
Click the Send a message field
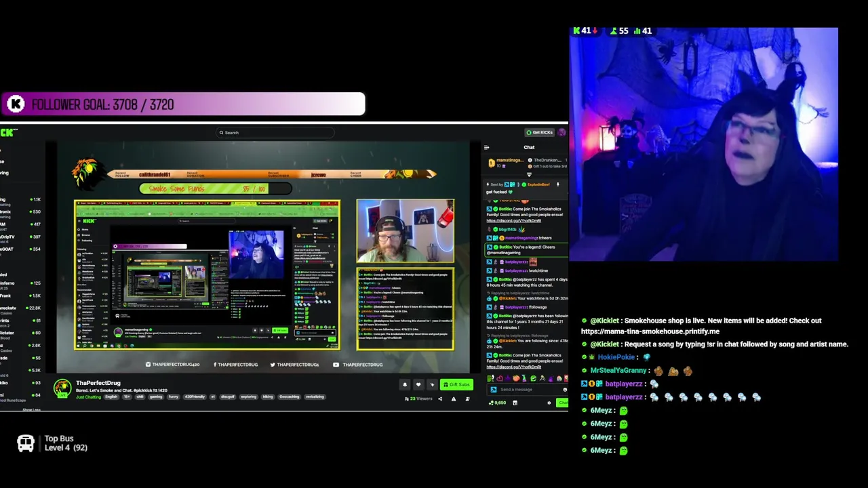point(527,389)
